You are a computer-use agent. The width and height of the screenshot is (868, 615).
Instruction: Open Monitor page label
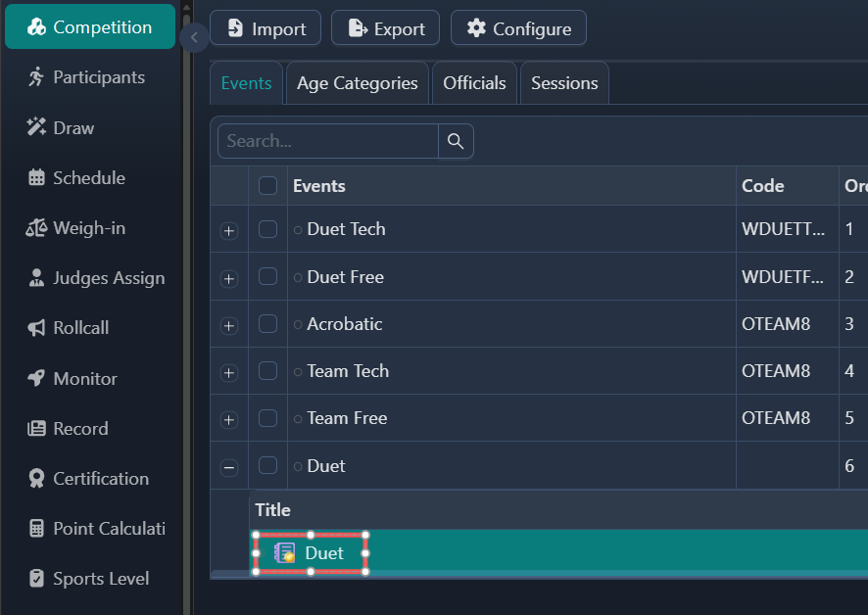pos(85,379)
